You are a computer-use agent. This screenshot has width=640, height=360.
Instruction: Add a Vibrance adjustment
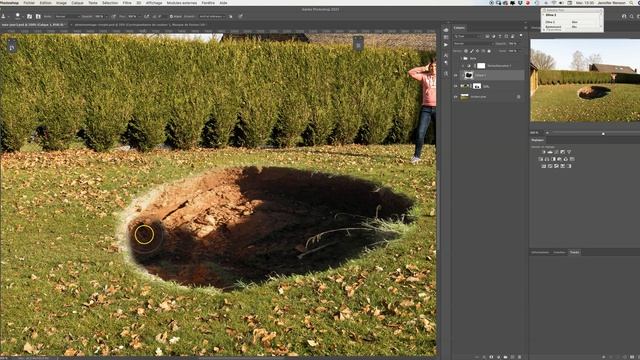pos(569,152)
